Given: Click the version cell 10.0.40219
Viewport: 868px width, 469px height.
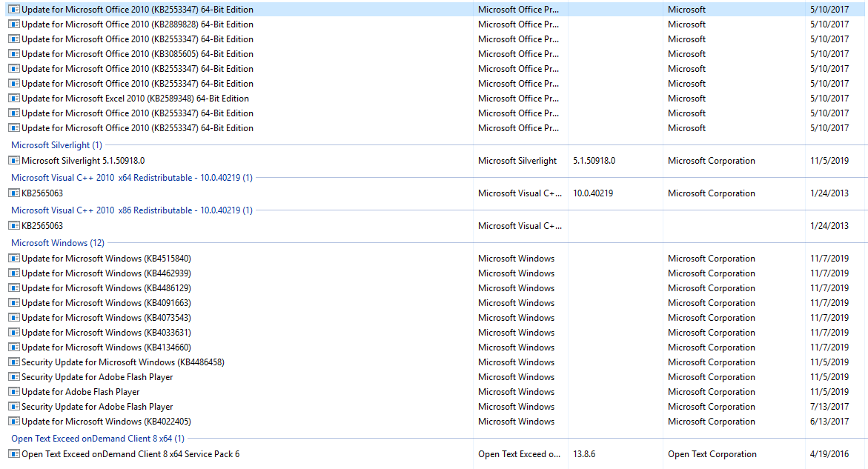Looking at the screenshot, I should tap(593, 193).
